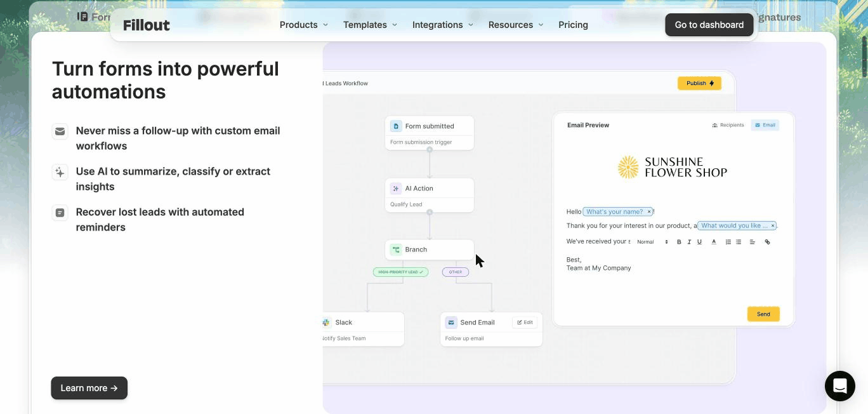
Task: Remove the What would you like tag
Action: (773, 225)
